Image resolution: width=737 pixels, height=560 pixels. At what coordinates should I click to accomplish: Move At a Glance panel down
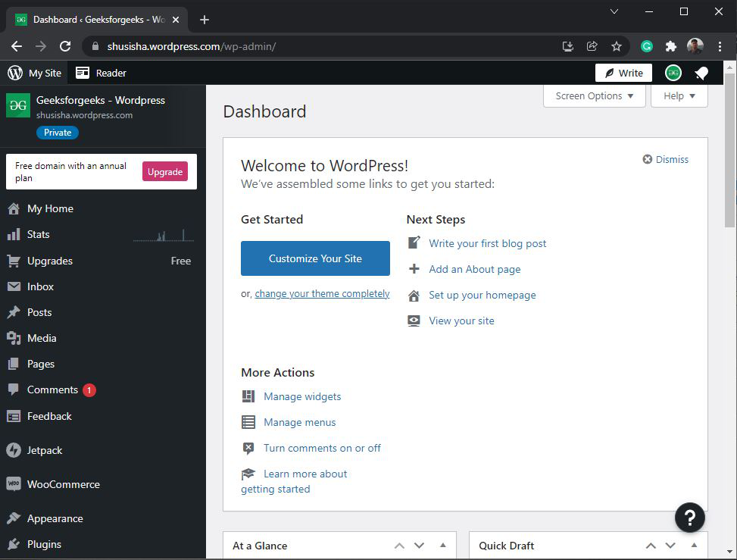(420, 546)
